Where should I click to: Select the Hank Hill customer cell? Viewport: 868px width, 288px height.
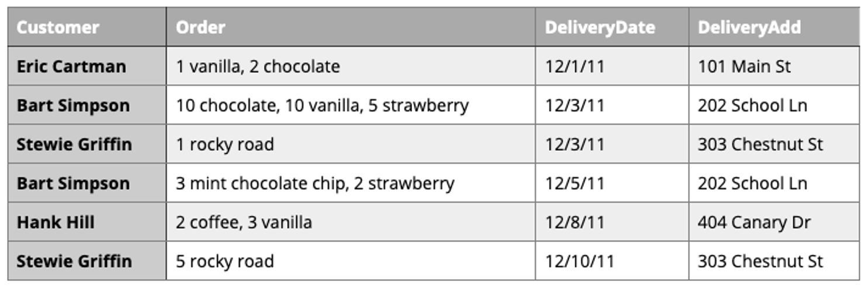(56, 223)
